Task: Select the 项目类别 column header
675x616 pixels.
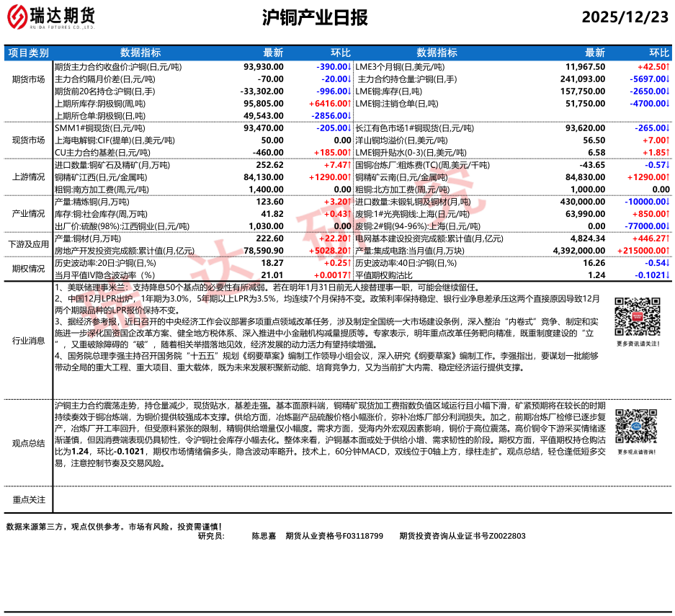Action: click(29, 53)
